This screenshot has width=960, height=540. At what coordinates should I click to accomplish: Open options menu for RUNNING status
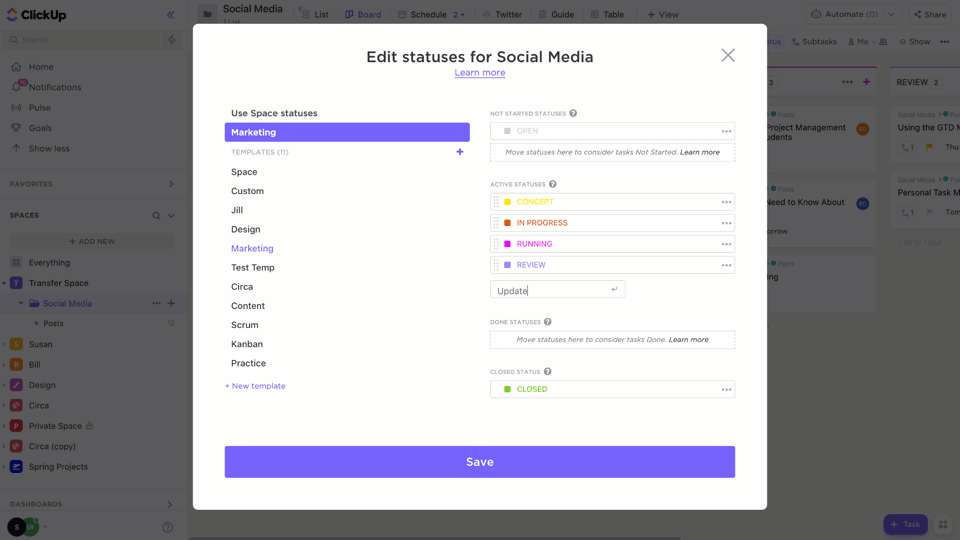726,244
